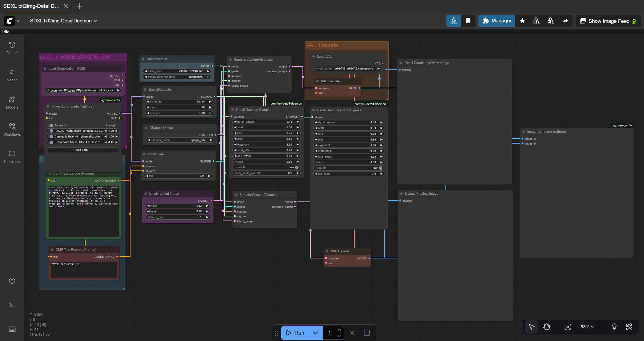Open the SDXL txt2img-DetailDaemon workflow dropdown
Screen dimensions: 644x341
pyautogui.click(x=95, y=21)
